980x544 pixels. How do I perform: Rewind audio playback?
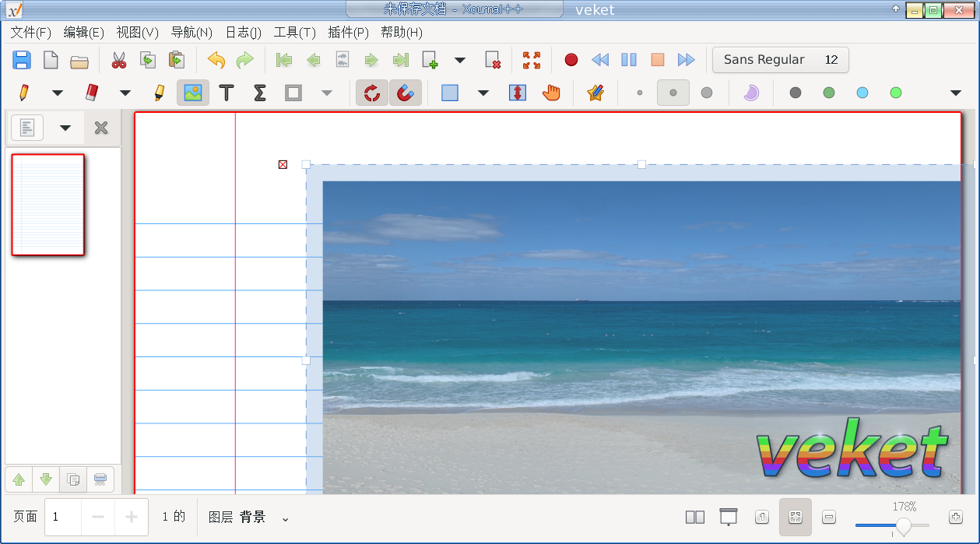[600, 60]
